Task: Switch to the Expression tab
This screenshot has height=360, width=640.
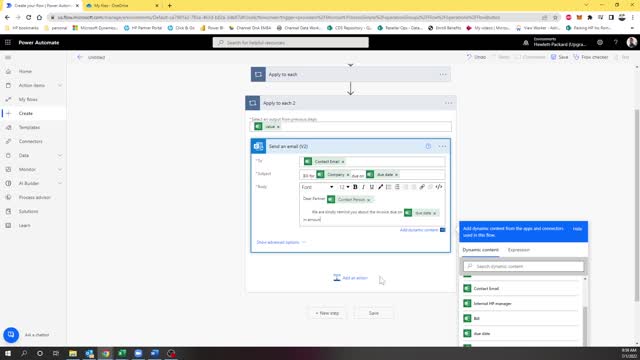Action: (x=519, y=250)
